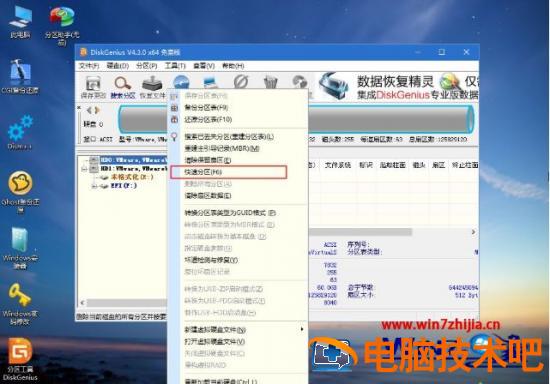Select the 未格式化 partition tree item
The image size is (550, 384).
[x=132, y=177]
